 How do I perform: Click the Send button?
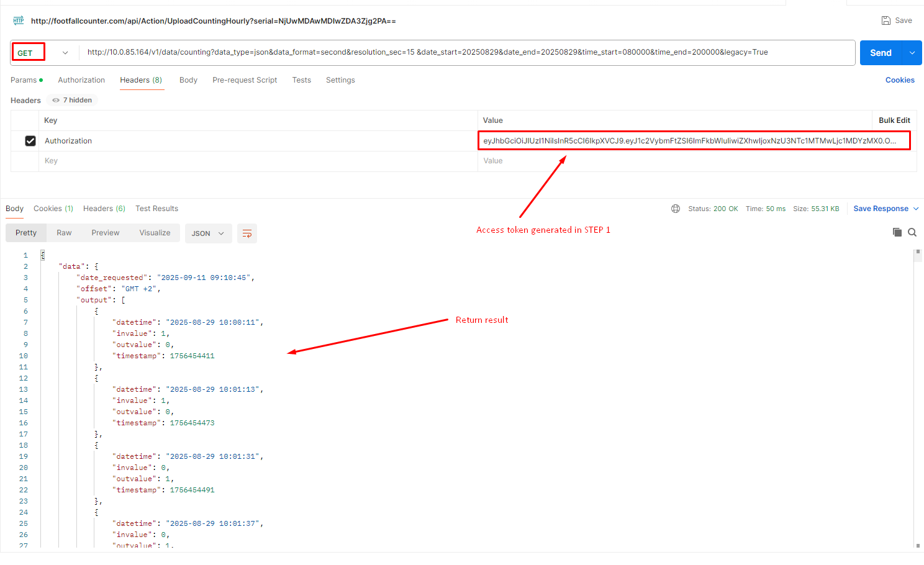[x=881, y=53]
